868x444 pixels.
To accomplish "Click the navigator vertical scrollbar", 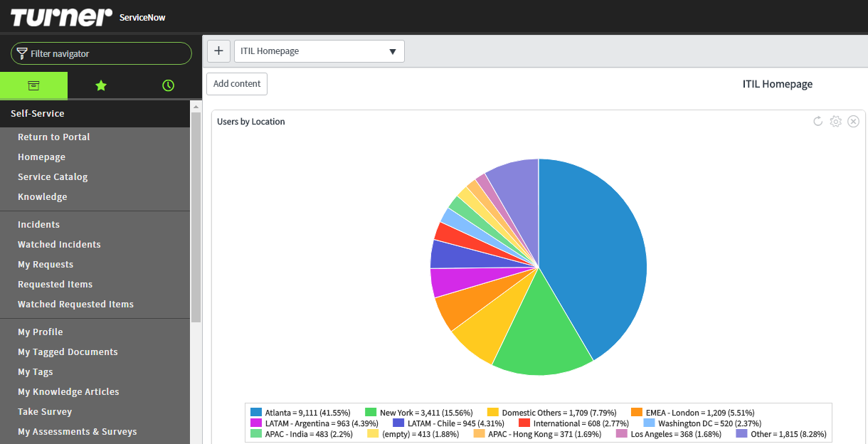I will 196,213.
